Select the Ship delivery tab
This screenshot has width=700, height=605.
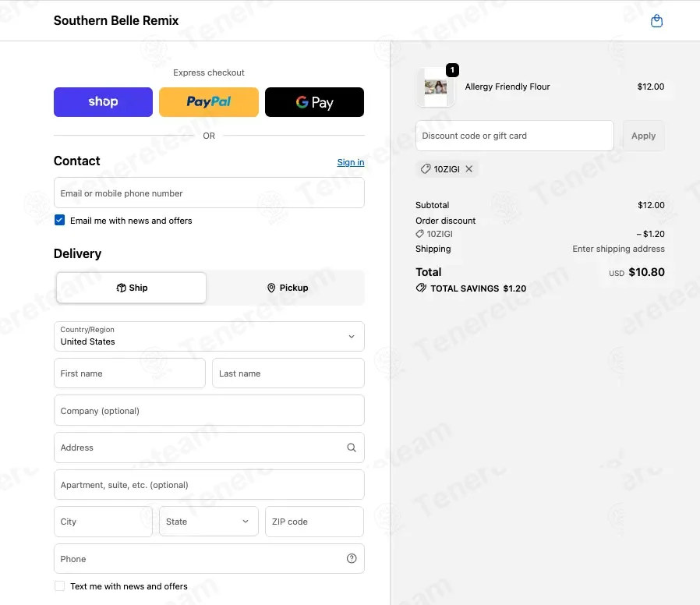coord(131,288)
